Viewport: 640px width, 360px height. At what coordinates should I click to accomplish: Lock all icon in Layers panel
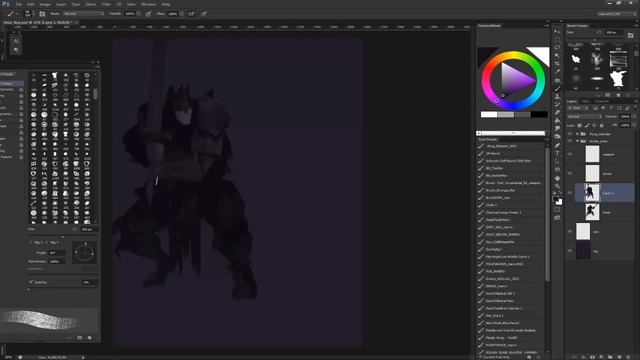point(602,125)
